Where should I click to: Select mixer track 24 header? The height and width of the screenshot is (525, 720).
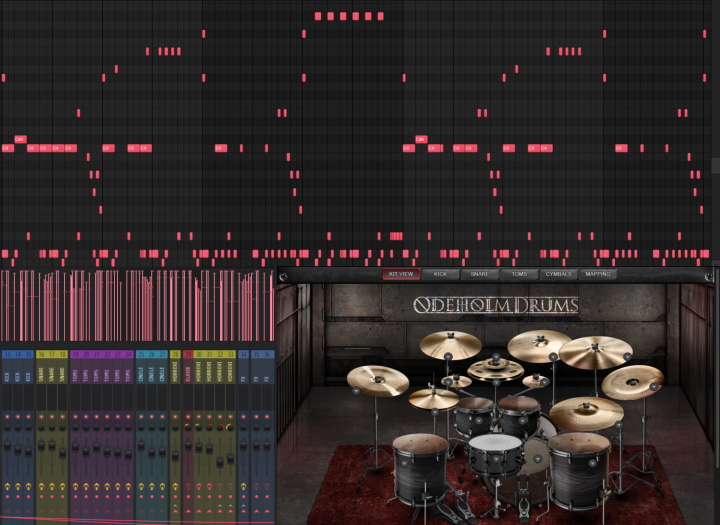(x=128, y=354)
